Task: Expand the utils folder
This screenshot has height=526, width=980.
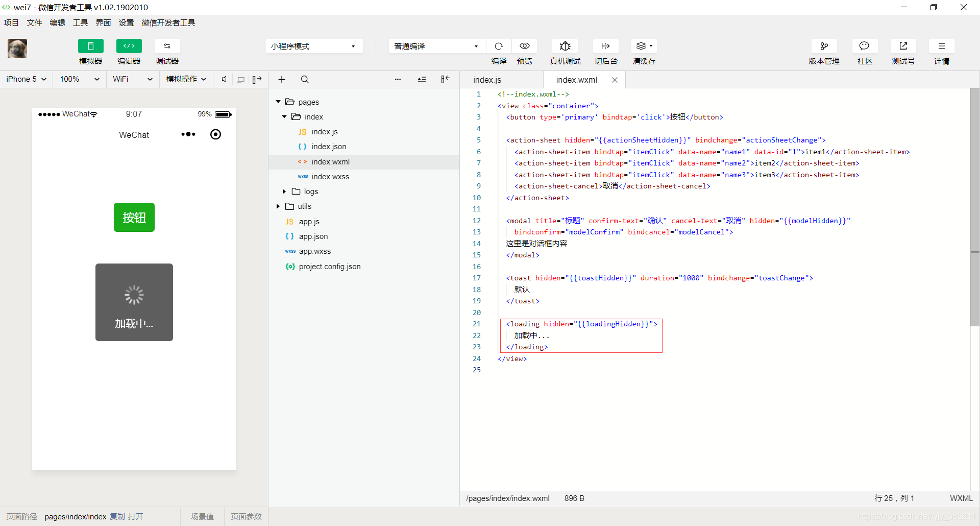Action: click(278, 206)
